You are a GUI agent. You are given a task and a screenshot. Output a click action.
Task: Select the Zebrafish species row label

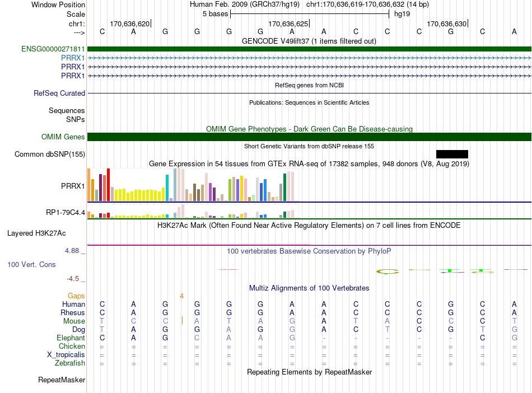pyautogui.click(x=70, y=363)
